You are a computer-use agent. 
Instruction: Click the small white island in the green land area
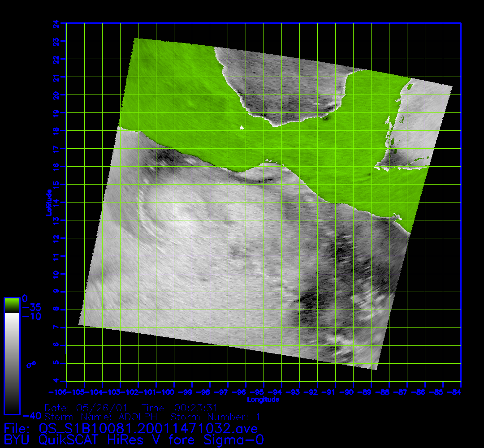(242, 128)
